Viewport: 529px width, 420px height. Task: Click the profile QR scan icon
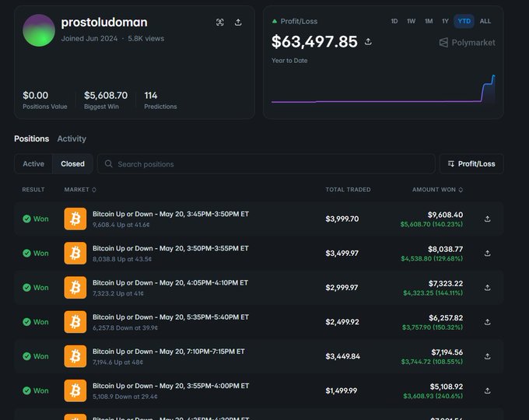pos(220,23)
